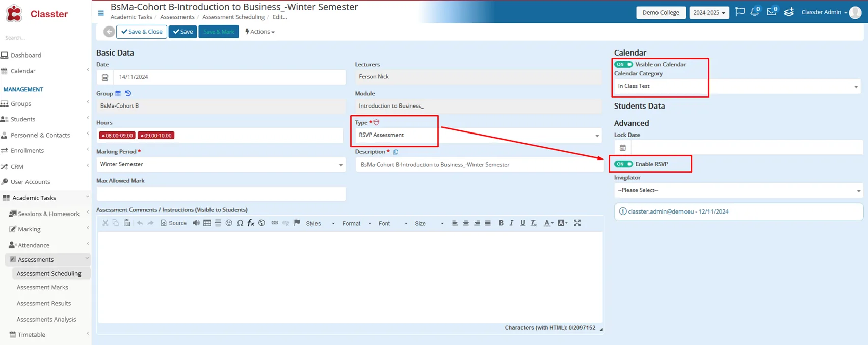Remove the 09:00-10:00 hour tag

142,136
